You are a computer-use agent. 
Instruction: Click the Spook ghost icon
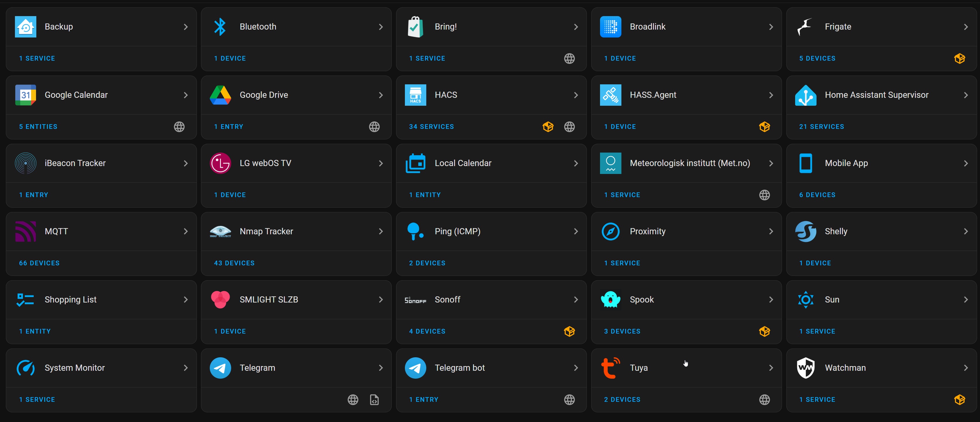click(x=611, y=300)
